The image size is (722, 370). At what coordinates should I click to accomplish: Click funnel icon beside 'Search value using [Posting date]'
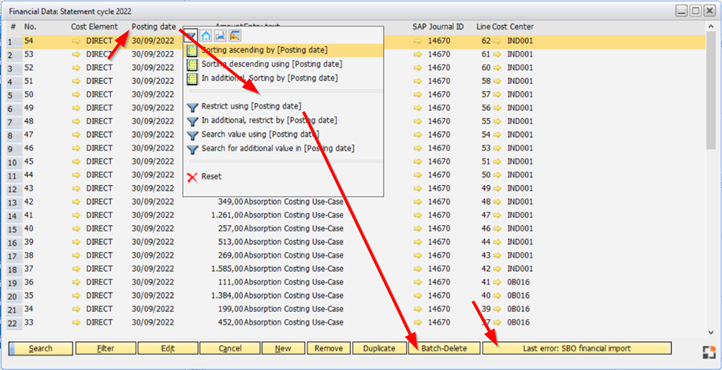coord(192,135)
